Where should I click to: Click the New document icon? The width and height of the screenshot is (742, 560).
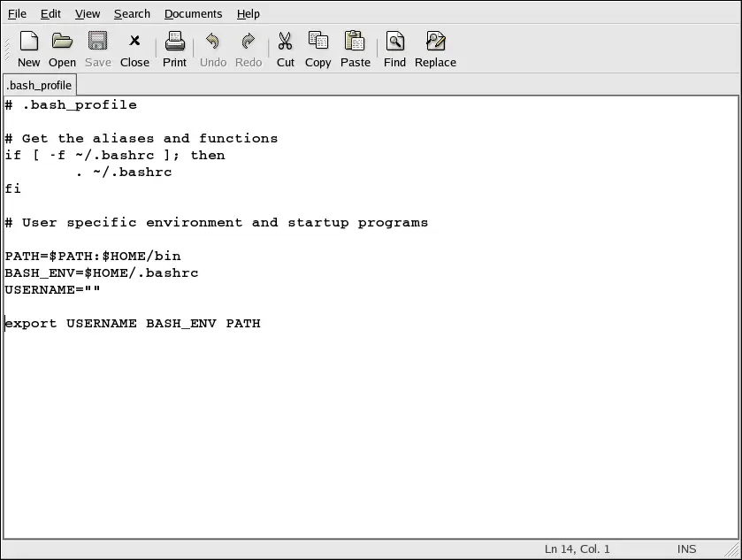point(28,49)
